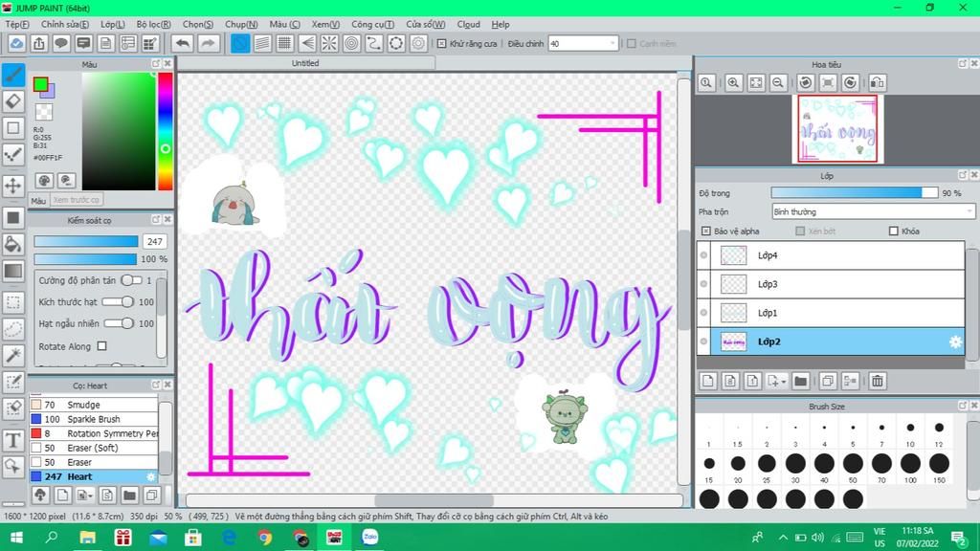Zoom in on the navigator preview

pyautogui.click(x=733, y=82)
